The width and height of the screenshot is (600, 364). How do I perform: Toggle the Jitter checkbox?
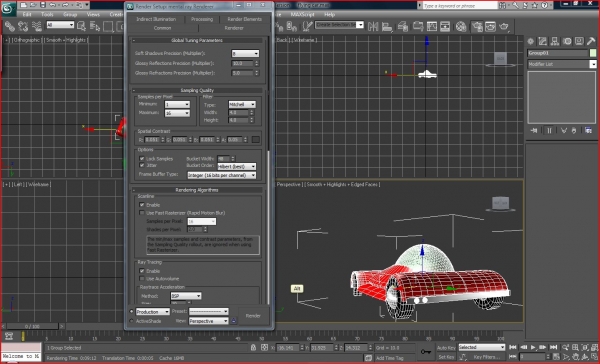pyautogui.click(x=142, y=165)
